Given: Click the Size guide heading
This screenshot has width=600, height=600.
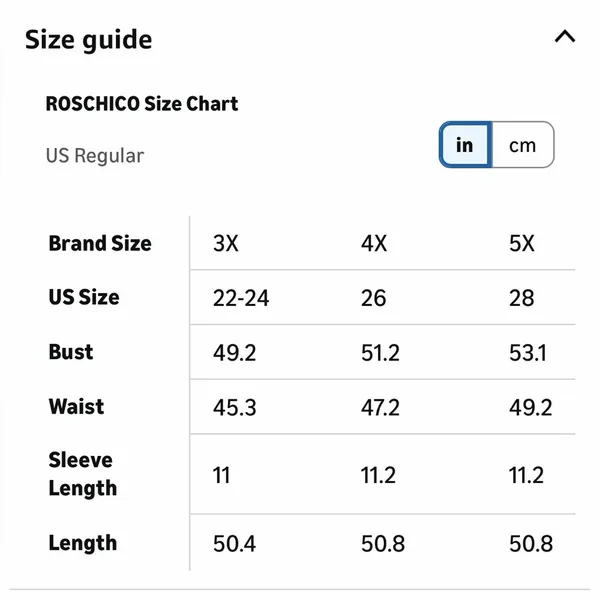Looking at the screenshot, I should click(88, 40).
